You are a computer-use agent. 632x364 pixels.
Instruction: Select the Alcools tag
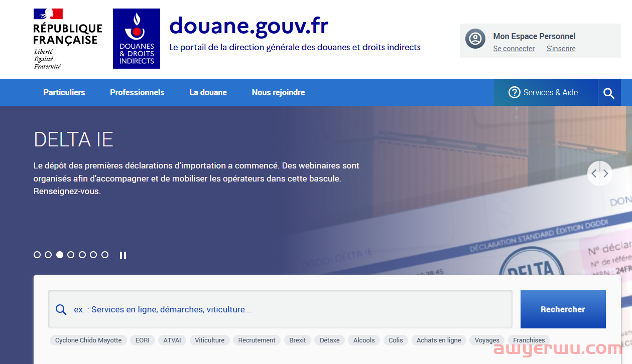[364, 340]
